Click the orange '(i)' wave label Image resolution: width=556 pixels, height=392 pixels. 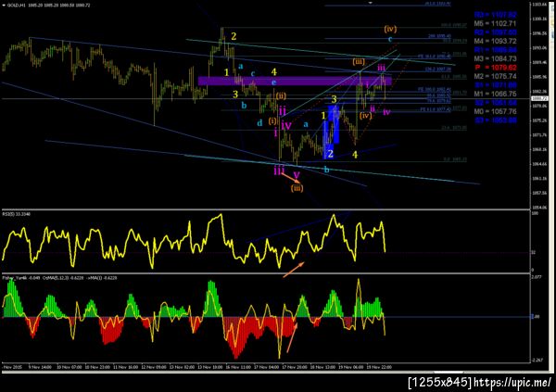pos(272,120)
